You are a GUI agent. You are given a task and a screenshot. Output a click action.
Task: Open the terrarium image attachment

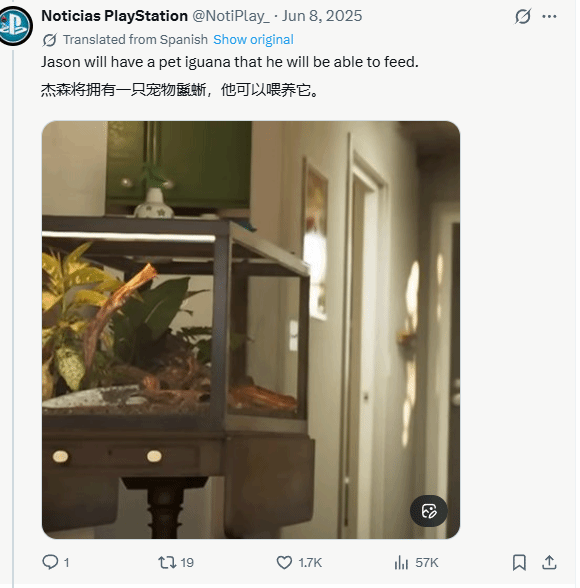[251, 330]
